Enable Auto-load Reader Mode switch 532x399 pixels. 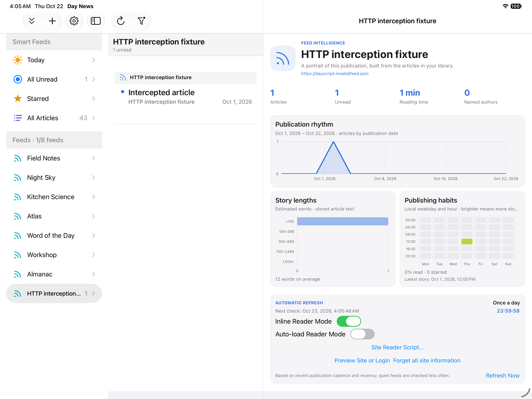coord(362,334)
